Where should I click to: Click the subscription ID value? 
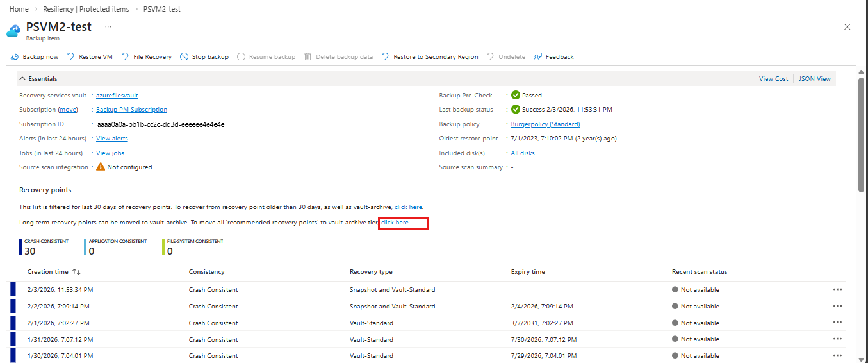(x=161, y=124)
